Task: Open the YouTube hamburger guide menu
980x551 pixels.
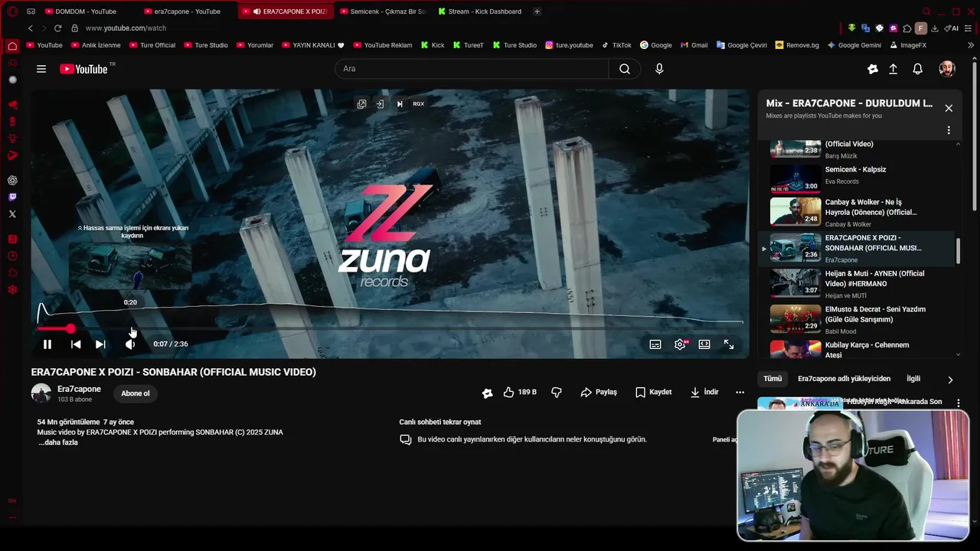Action: click(x=41, y=69)
